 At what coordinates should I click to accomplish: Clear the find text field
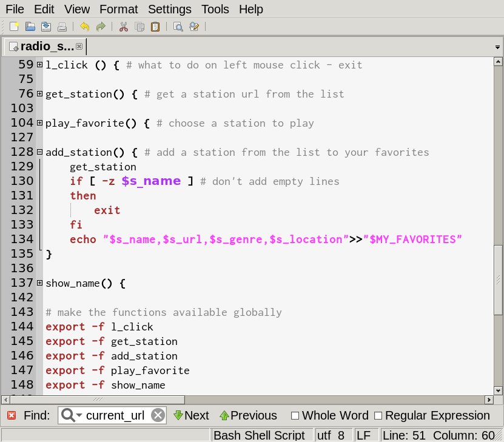[x=158, y=415]
